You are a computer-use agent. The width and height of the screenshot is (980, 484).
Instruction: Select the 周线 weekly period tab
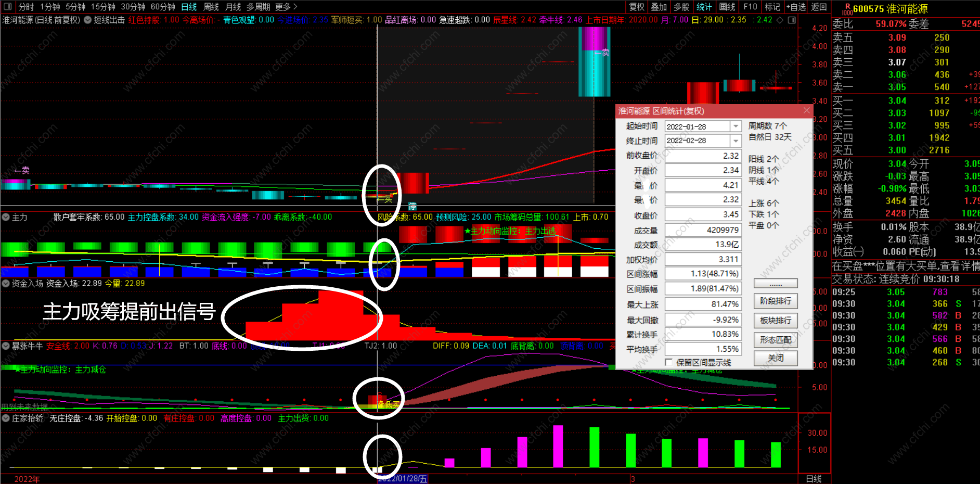tap(211, 7)
